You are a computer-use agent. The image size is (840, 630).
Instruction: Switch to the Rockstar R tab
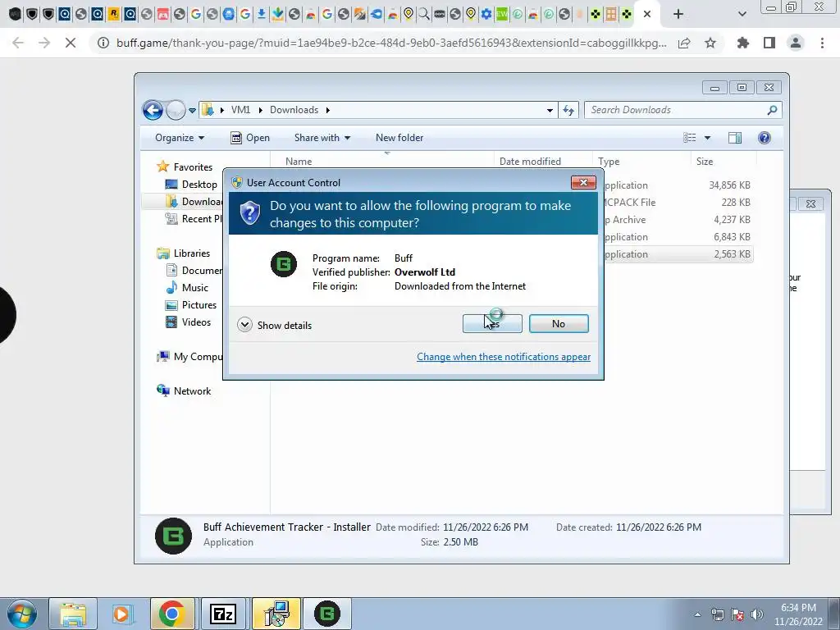(x=113, y=15)
